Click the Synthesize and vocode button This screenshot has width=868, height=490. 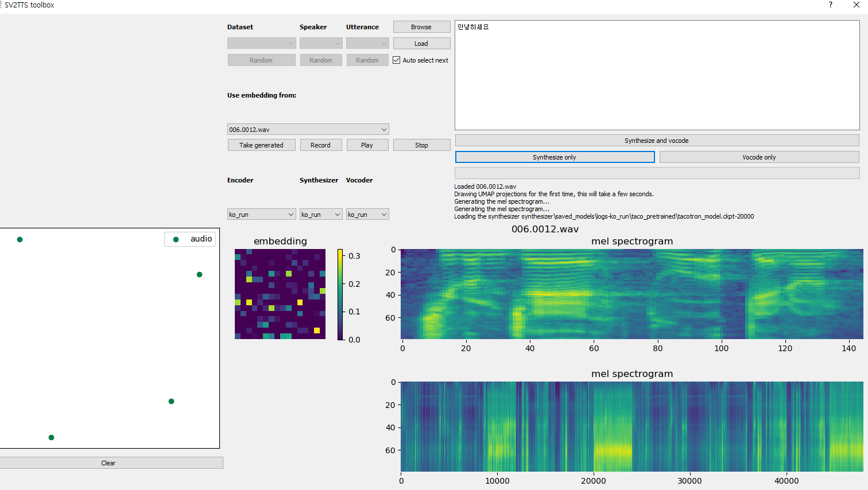click(x=656, y=140)
